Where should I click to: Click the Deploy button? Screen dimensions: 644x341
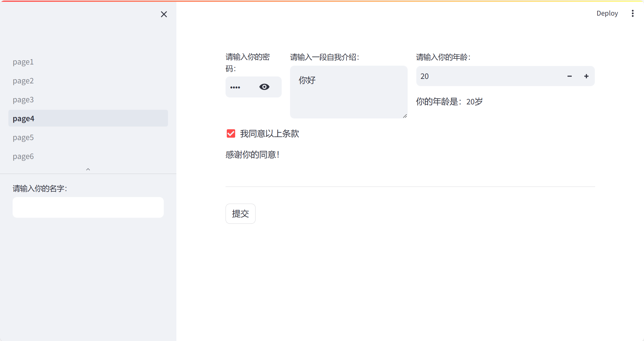click(607, 13)
